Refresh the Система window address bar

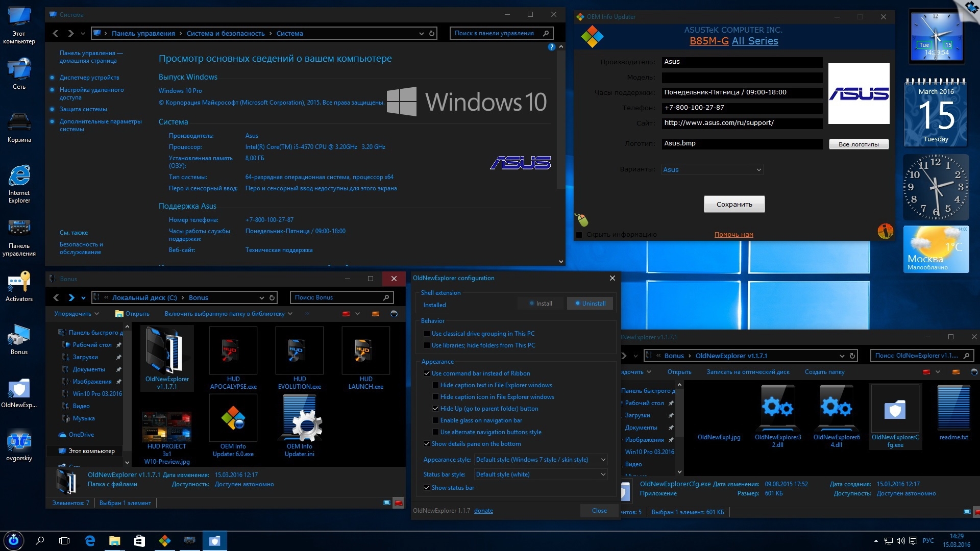432,33
